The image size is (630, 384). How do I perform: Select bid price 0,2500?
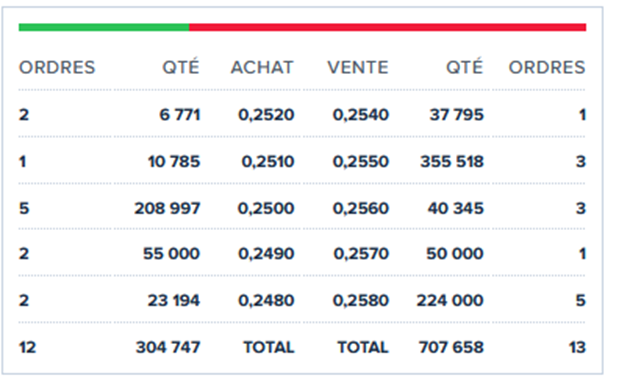[266, 208]
